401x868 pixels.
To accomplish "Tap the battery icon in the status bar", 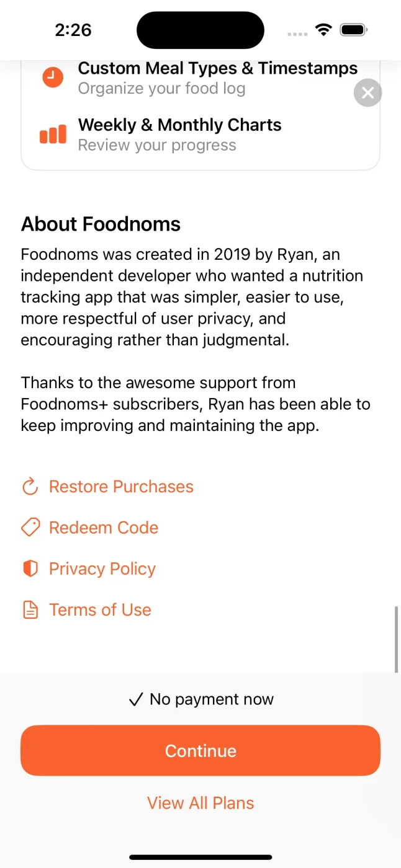I will [x=354, y=29].
